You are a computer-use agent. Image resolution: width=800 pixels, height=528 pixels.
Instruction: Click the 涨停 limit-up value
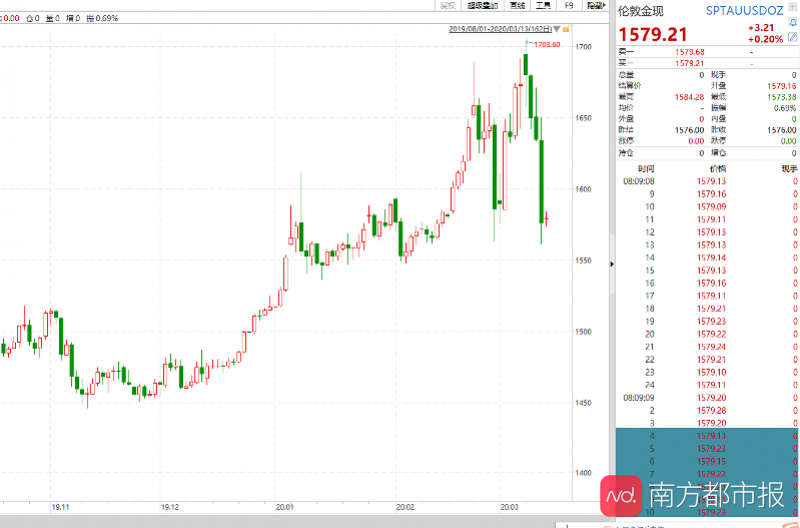click(696, 141)
